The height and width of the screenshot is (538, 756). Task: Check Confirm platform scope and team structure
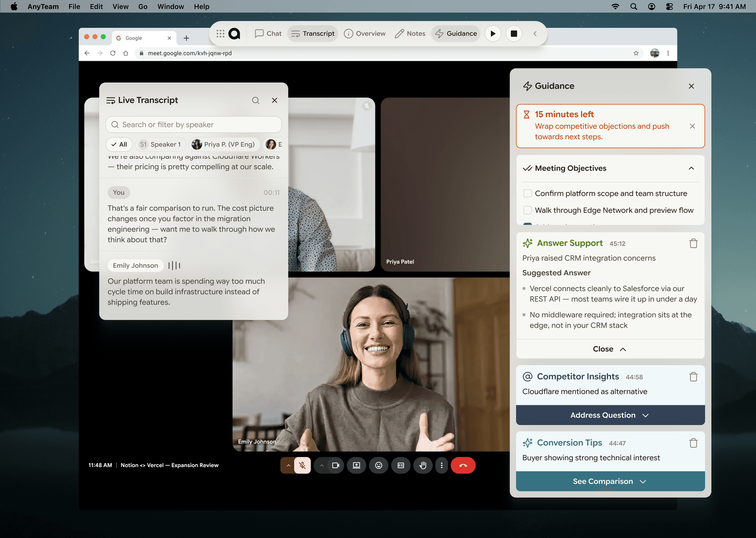pyautogui.click(x=527, y=193)
